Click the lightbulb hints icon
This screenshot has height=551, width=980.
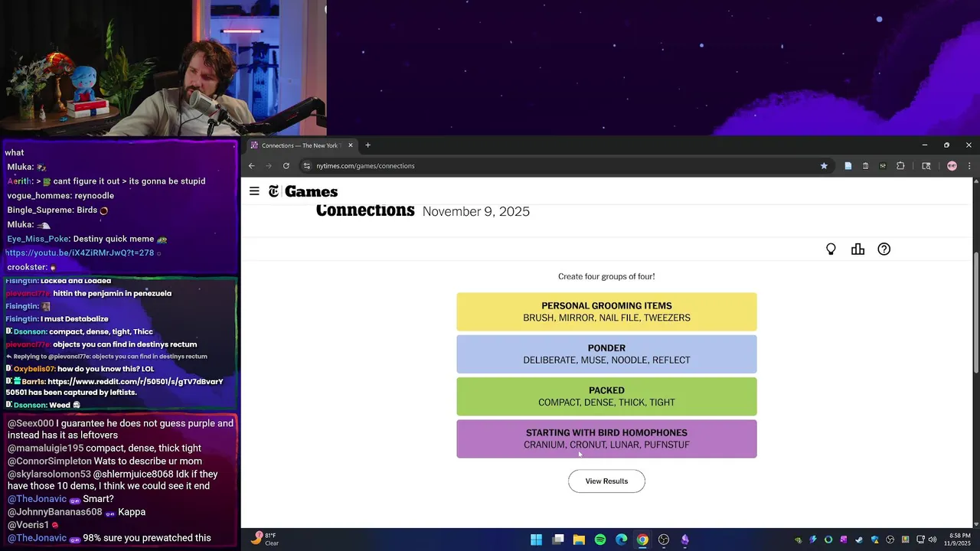coord(831,249)
